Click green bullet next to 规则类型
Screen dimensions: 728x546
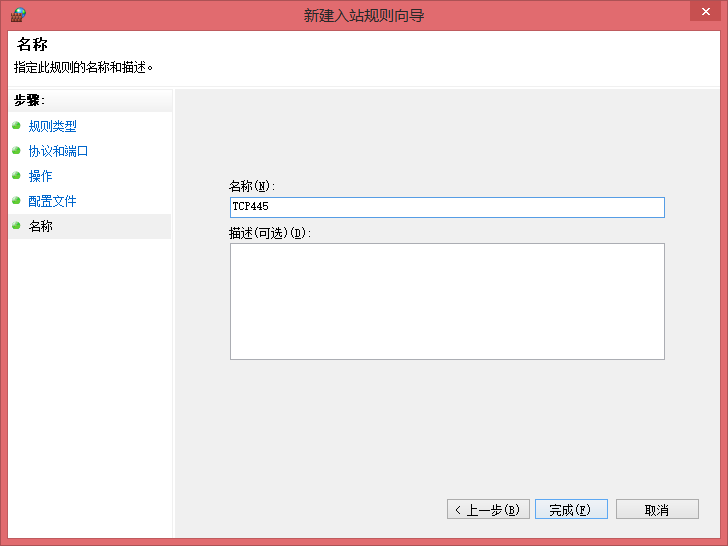(16, 125)
